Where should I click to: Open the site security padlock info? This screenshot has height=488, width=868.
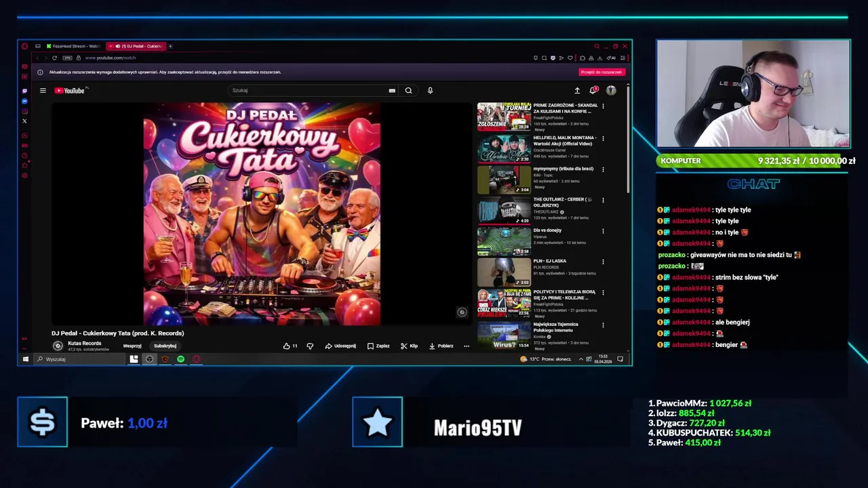pos(79,58)
